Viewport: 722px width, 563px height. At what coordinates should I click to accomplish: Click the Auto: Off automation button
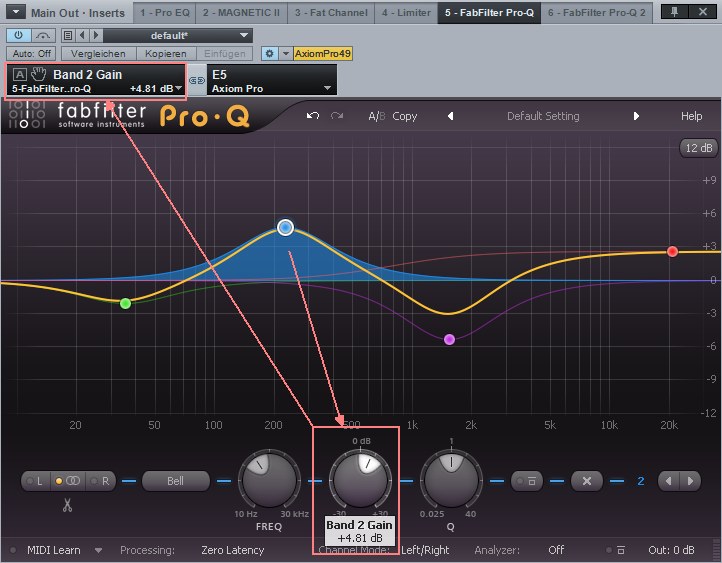coord(31,53)
